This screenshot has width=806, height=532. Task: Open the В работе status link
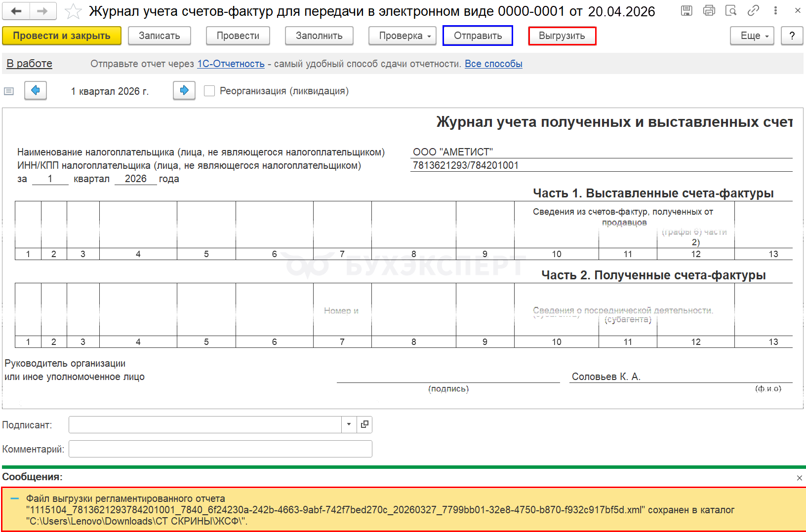coord(29,64)
